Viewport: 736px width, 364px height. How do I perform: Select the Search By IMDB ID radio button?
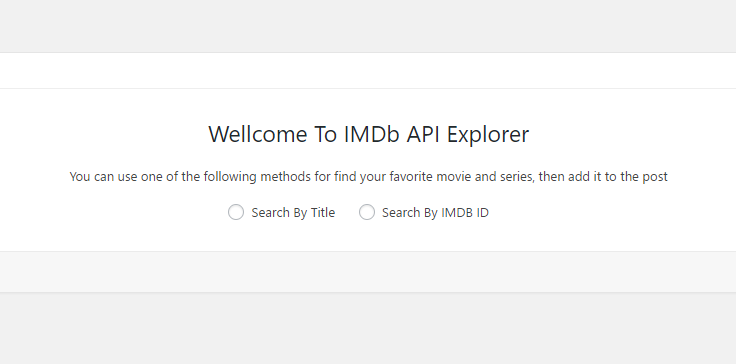coord(367,212)
